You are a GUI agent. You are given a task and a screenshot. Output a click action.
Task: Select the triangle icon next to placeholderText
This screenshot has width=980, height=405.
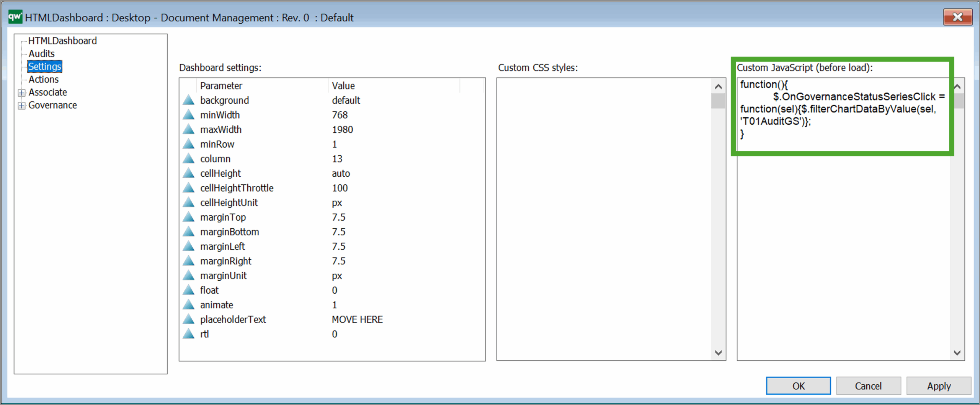pyautogui.click(x=188, y=319)
